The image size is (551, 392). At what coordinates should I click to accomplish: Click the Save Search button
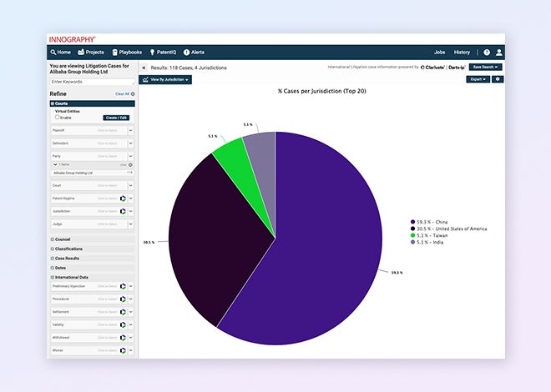[485, 67]
